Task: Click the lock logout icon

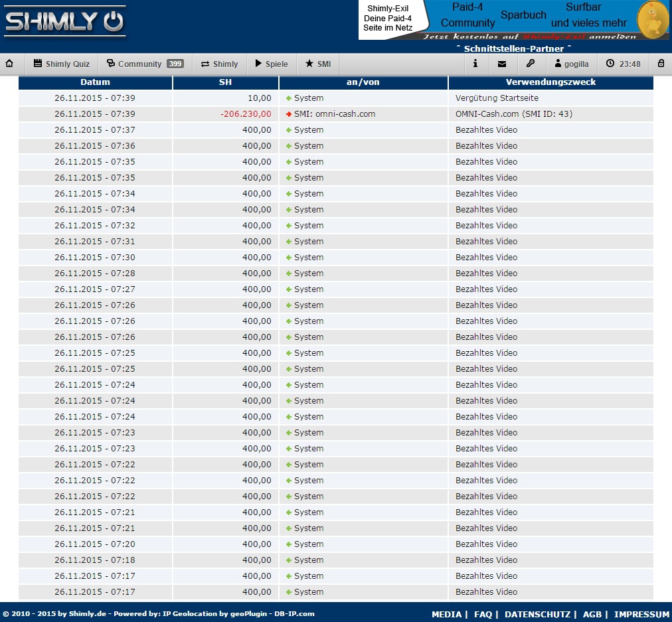Action: click(x=661, y=64)
